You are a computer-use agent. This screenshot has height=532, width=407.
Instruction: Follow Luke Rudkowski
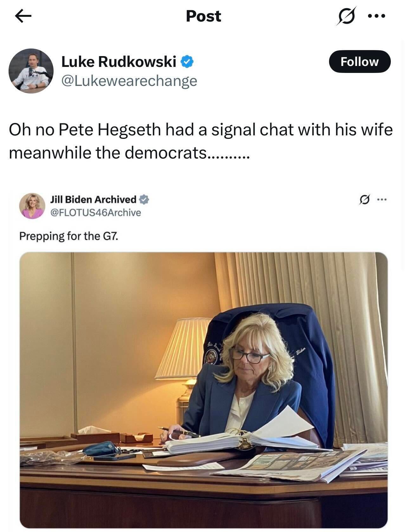[360, 62]
